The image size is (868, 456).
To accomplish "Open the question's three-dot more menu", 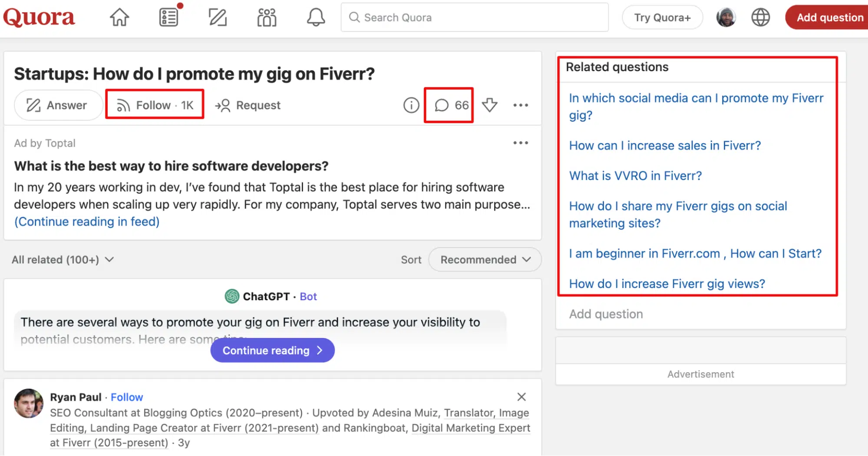I will (x=520, y=105).
